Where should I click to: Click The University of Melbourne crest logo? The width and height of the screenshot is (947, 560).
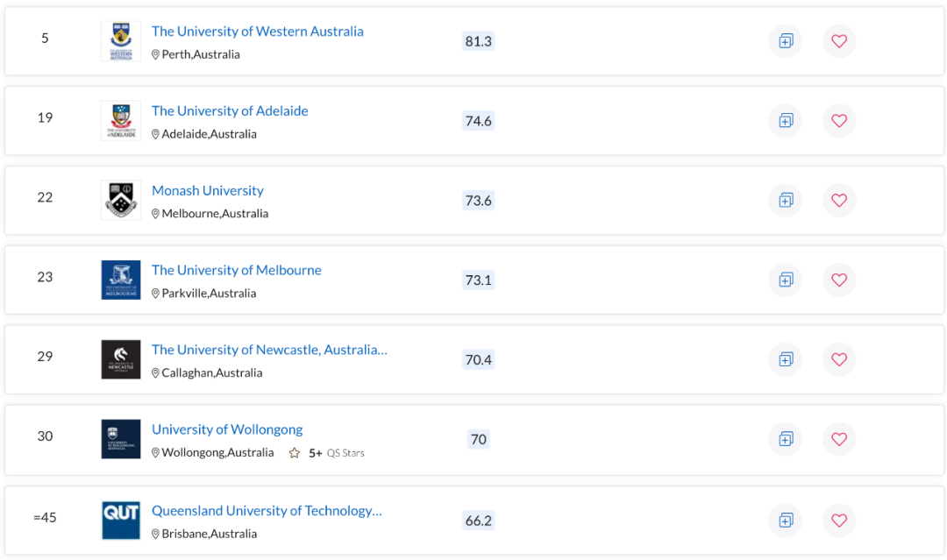pos(120,280)
